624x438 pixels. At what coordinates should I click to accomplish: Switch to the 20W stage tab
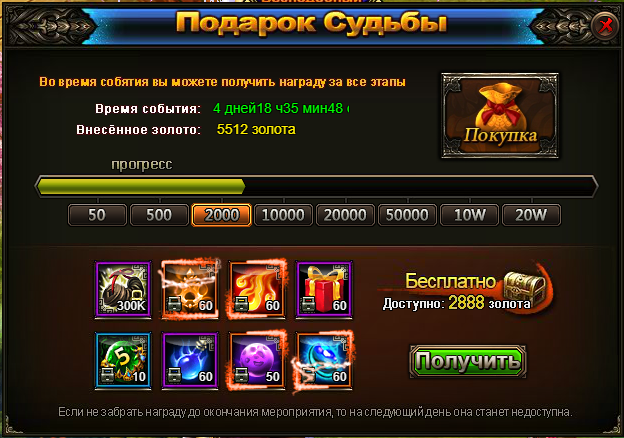coord(532,215)
